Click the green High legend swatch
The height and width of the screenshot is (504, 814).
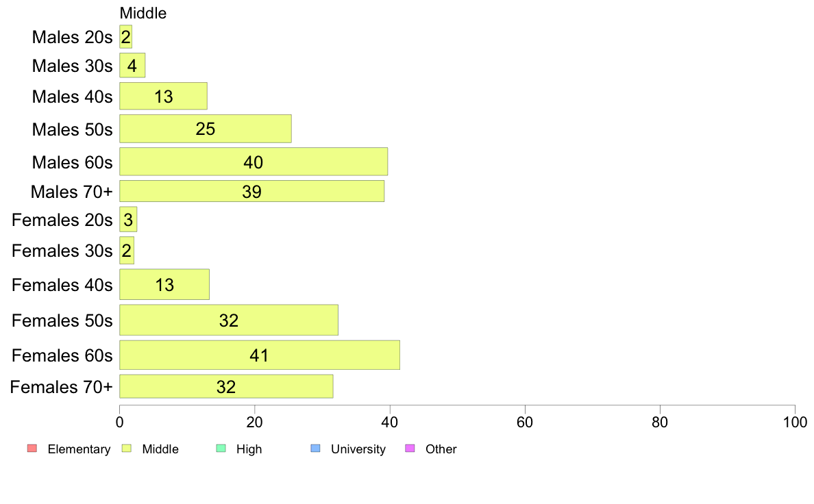coord(221,449)
